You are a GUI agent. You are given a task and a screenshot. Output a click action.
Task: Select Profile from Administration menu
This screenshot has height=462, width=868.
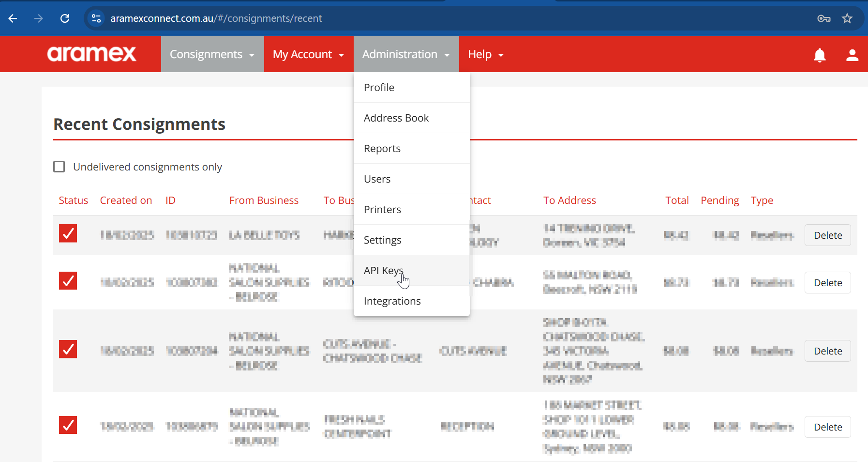412,88
